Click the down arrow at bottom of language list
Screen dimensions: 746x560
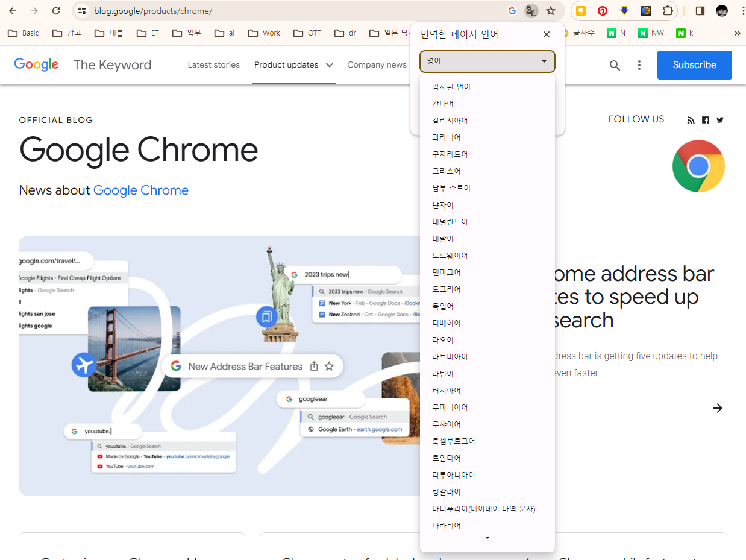click(x=487, y=538)
